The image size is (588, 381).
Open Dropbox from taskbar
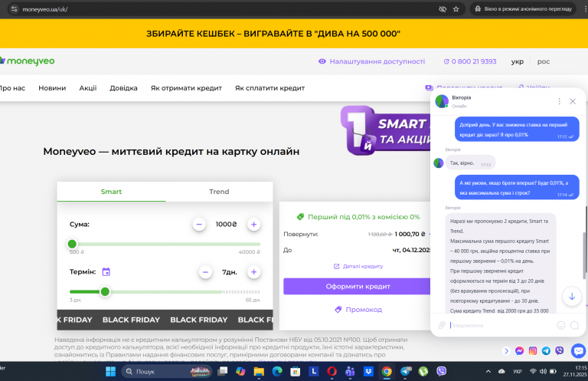pos(368,372)
